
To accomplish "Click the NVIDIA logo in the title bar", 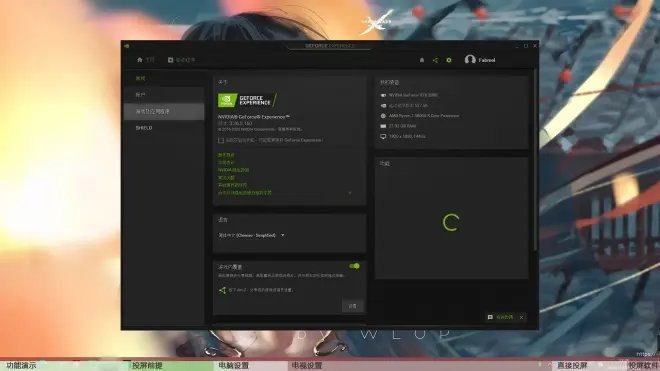I will (127, 46).
